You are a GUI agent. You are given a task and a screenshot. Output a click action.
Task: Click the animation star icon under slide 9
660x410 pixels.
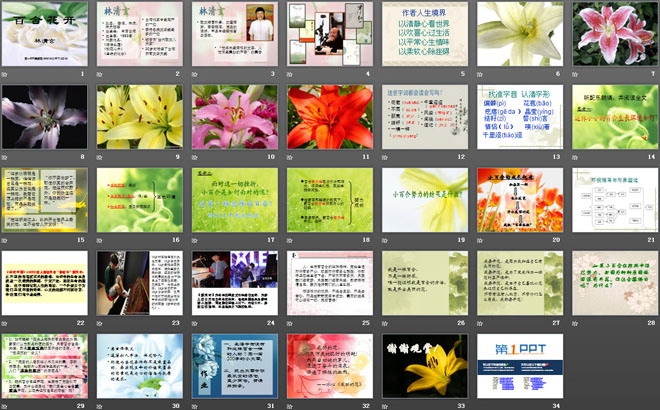click(x=100, y=157)
